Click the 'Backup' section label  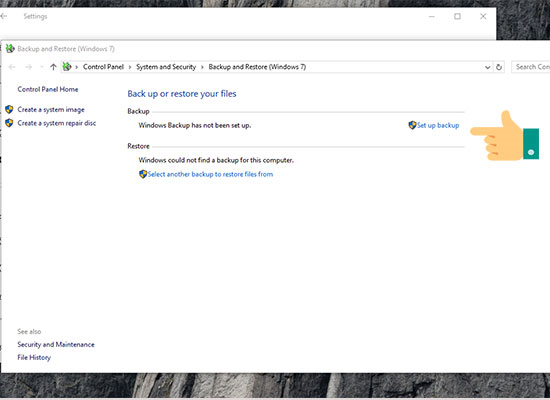click(138, 111)
